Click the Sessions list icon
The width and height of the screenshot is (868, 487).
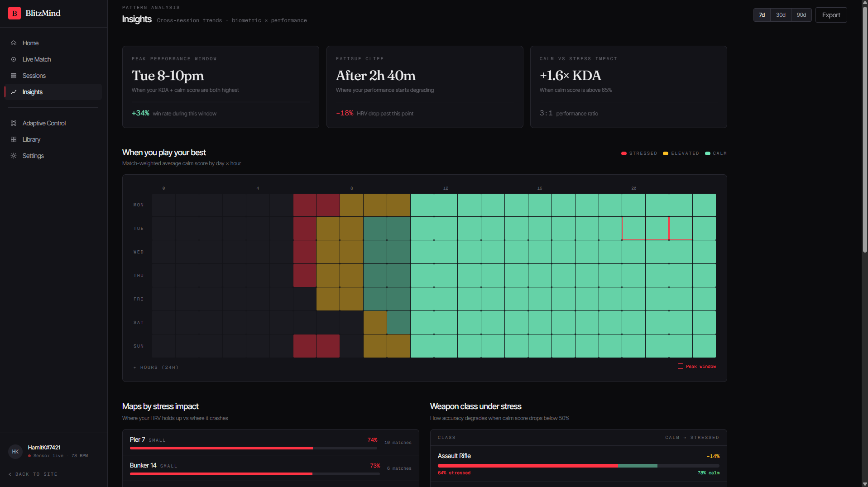tap(14, 76)
